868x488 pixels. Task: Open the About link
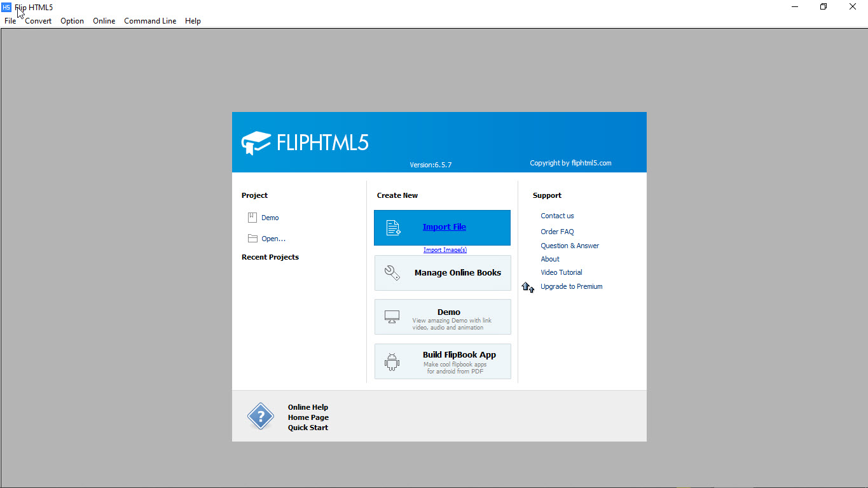click(x=550, y=259)
